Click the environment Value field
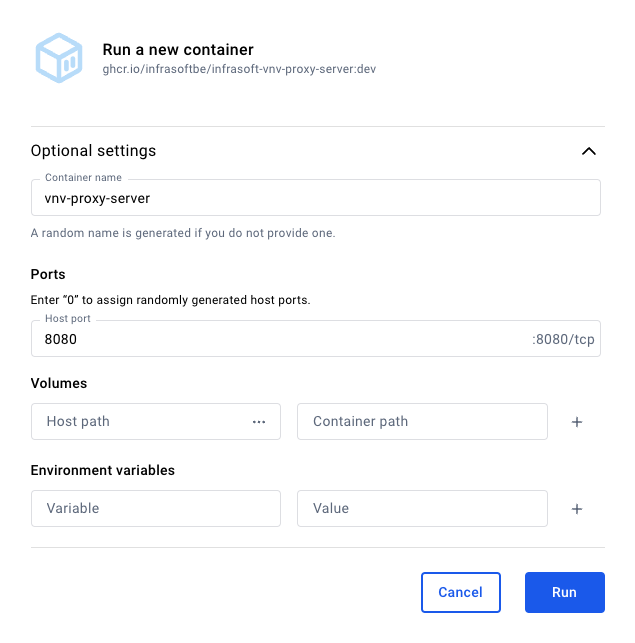 pyautogui.click(x=422, y=508)
